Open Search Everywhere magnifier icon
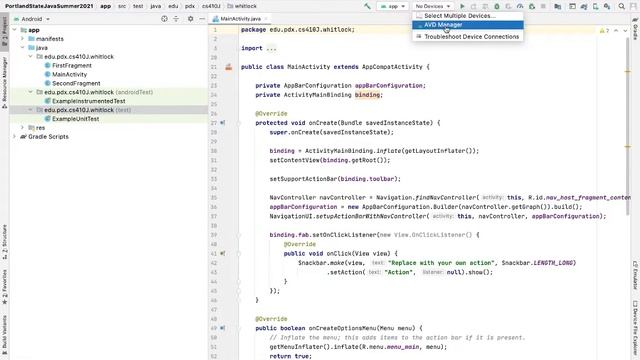This screenshot has height=360, width=640. point(621,7)
